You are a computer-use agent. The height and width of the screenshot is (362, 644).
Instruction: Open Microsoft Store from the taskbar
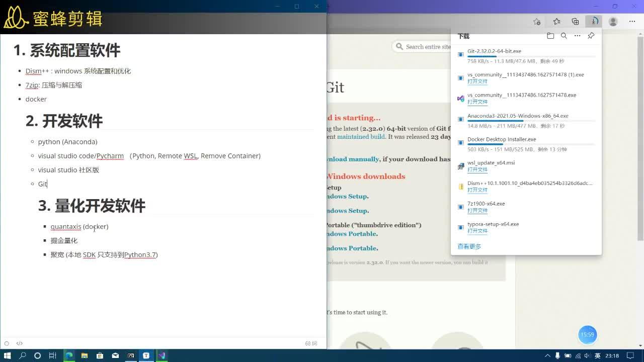tap(100, 355)
